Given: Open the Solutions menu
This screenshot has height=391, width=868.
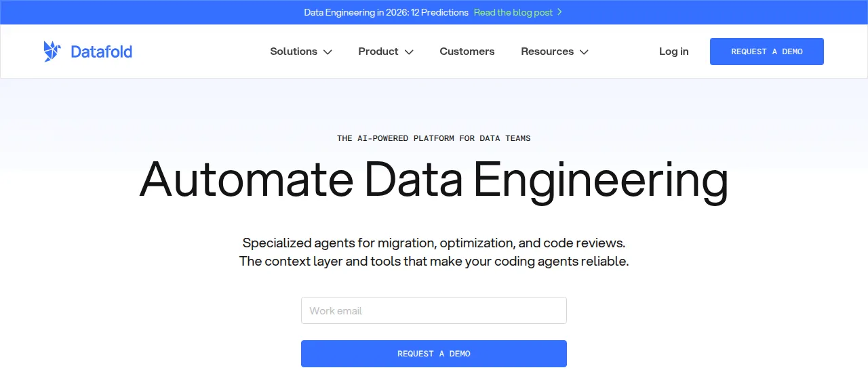Looking at the screenshot, I should point(301,52).
